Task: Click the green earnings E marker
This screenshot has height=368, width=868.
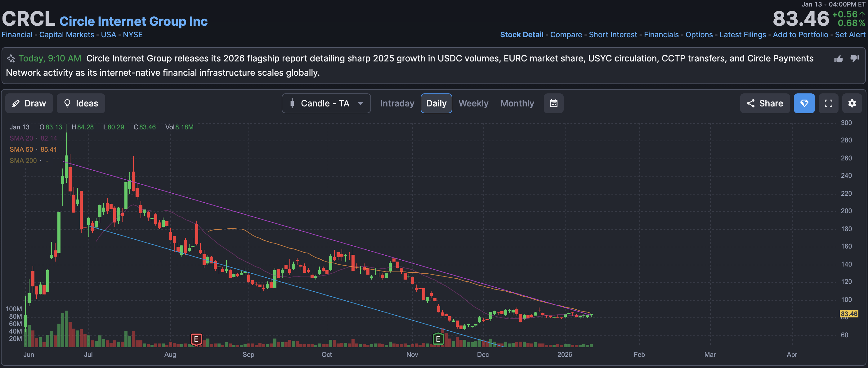Action: [x=438, y=339]
